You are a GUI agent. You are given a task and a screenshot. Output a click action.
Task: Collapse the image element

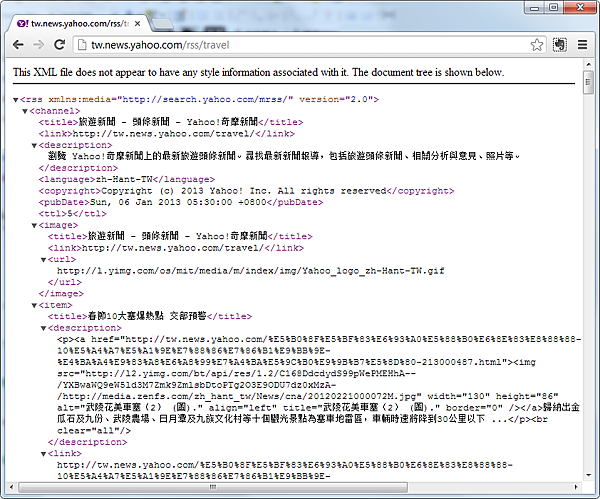[34, 225]
